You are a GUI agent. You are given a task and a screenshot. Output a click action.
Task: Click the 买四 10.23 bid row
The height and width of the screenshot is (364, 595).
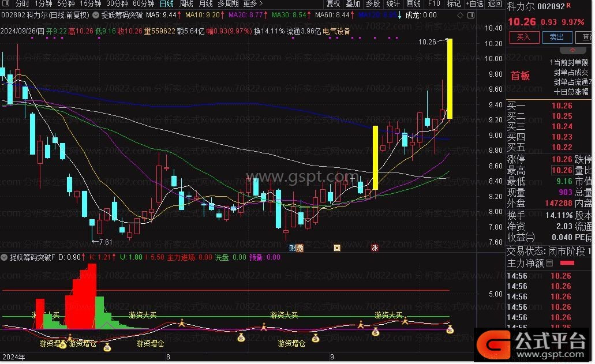tap(540, 137)
